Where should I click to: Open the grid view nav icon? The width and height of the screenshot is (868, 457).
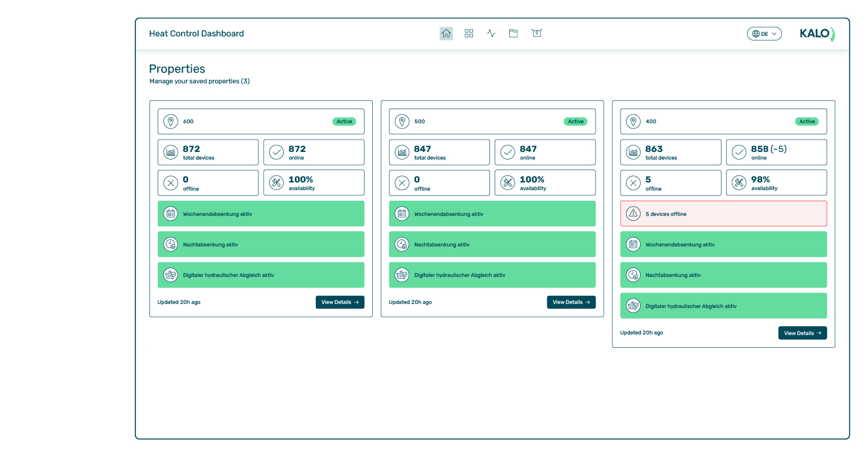point(469,33)
